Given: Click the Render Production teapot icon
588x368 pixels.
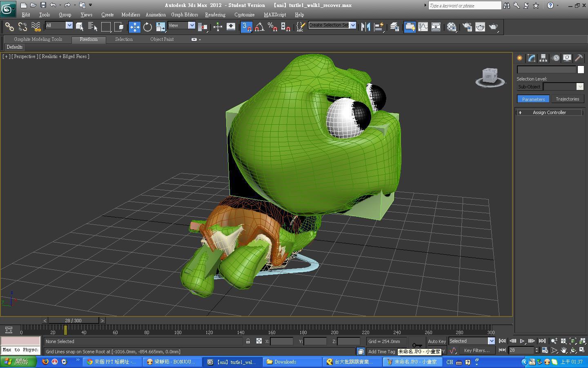Looking at the screenshot, I should tap(494, 27).
